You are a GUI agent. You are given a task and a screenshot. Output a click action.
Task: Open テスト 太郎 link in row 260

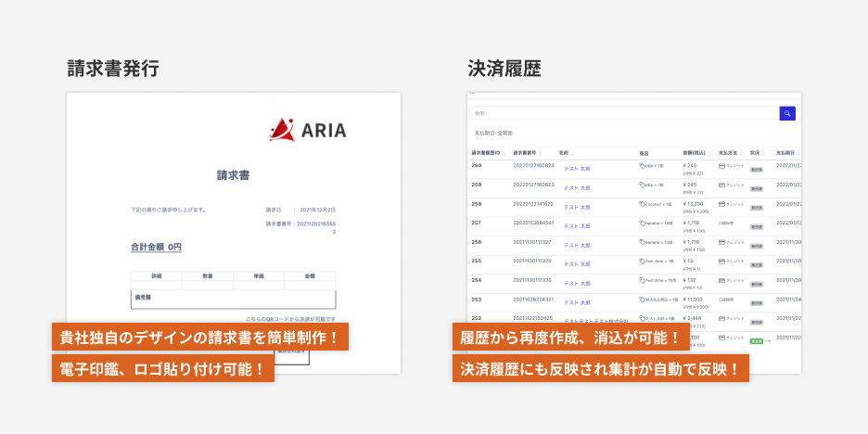(578, 169)
